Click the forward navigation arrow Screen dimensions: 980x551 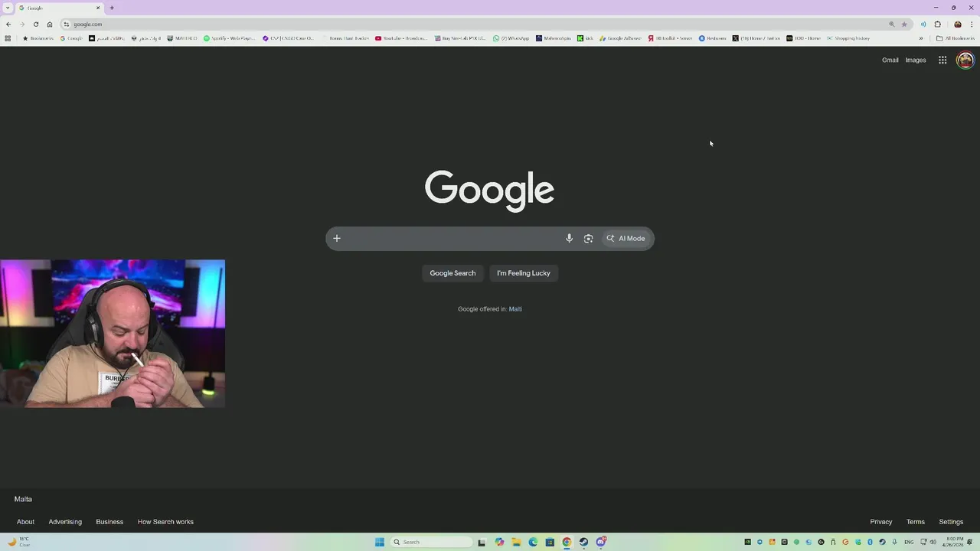click(22, 24)
